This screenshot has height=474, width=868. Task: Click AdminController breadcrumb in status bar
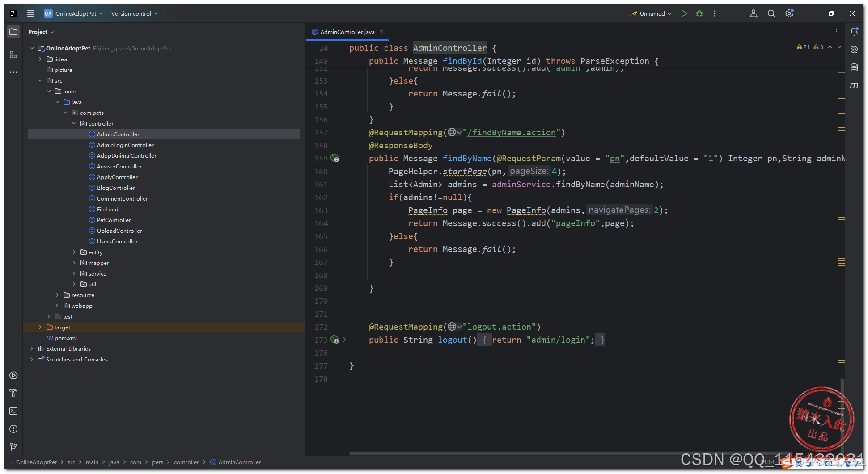pyautogui.click(x=236, y=462)
